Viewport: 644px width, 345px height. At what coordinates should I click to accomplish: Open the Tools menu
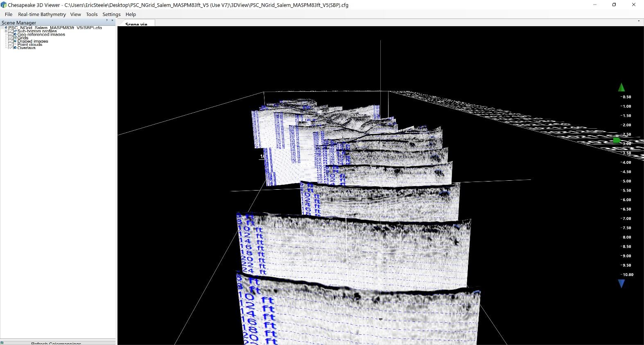(x=92, y=14)
